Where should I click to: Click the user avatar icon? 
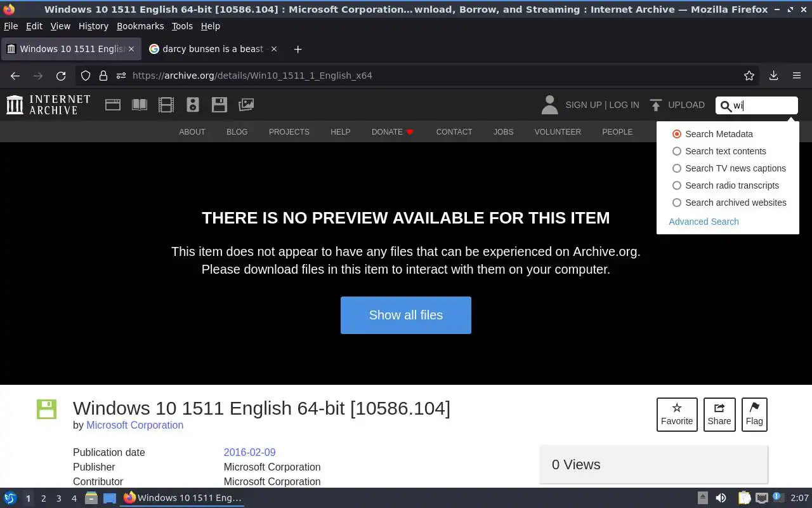[x=549, y=105]
